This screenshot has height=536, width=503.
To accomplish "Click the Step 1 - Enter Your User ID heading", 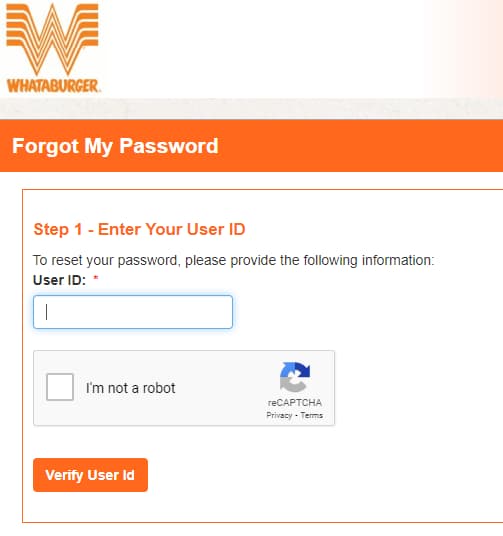I will [x=139, y=229].
